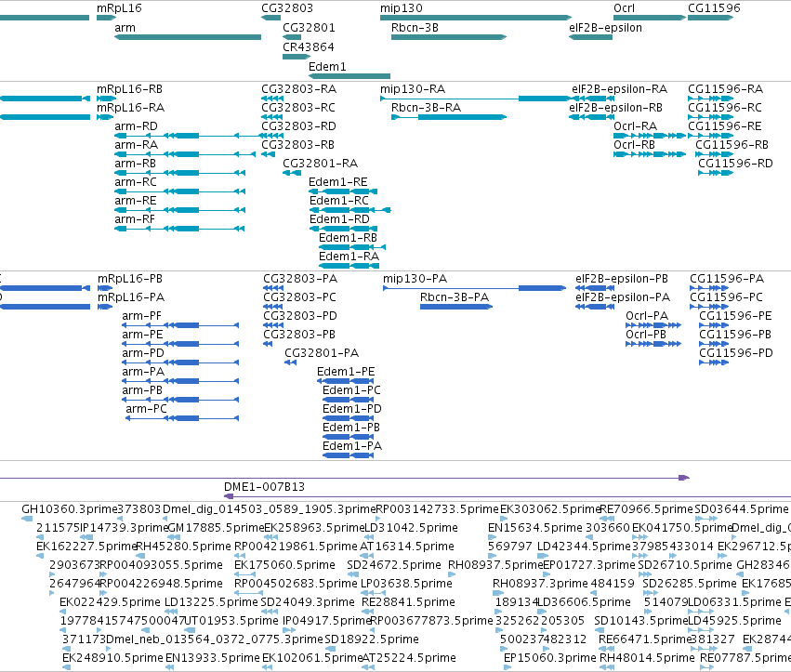Select EST AT25224.5prime label
This screenshot has width=791, height=672.
click(x=409, y=658)
